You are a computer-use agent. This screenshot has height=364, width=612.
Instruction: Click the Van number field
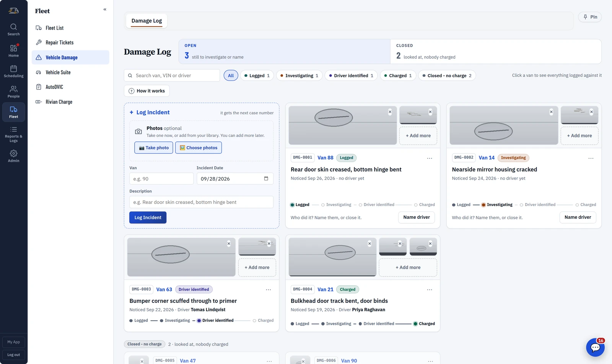click(x=161, y=179)
